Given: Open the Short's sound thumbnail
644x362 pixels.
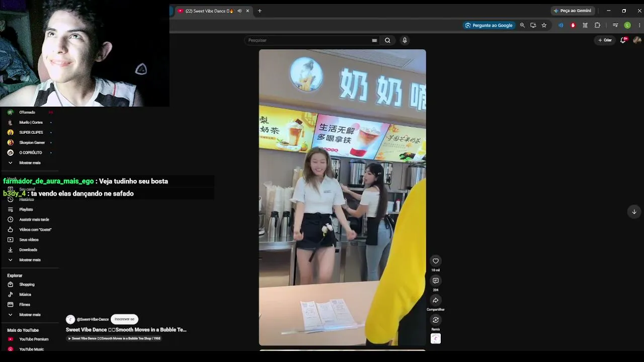Looking at the screenshot, I should click(436, 339).
